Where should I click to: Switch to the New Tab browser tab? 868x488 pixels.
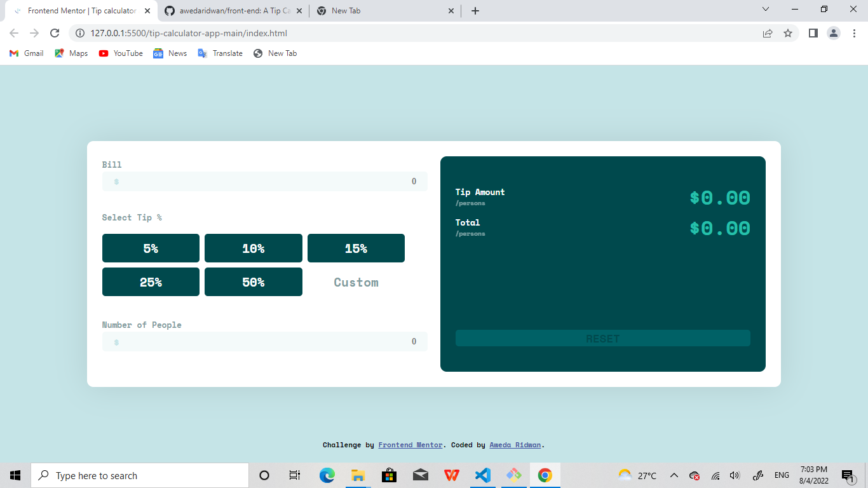point(386,11)
